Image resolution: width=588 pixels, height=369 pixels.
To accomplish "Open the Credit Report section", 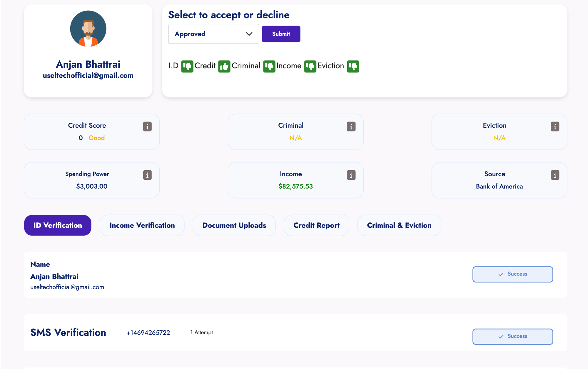I will tap(316, 225).
